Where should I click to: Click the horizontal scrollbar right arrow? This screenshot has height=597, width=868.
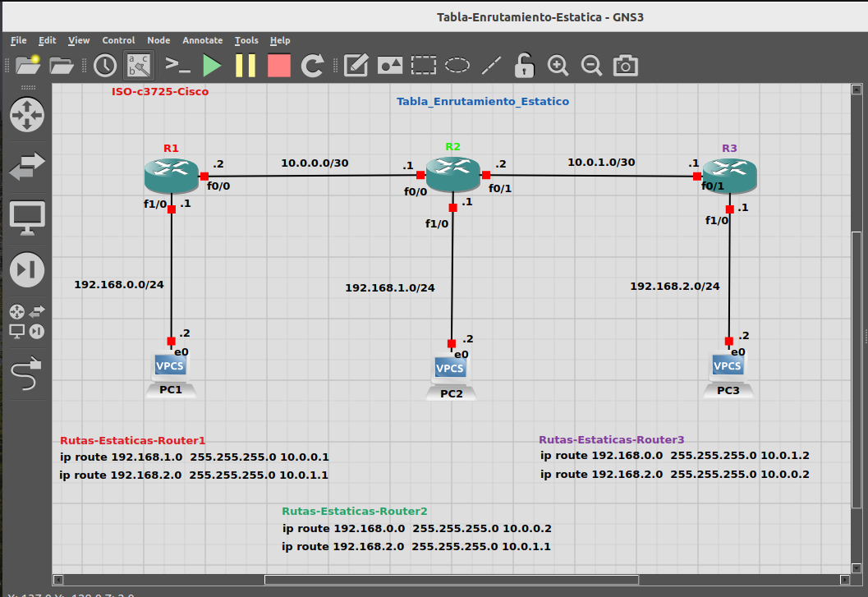845,580
